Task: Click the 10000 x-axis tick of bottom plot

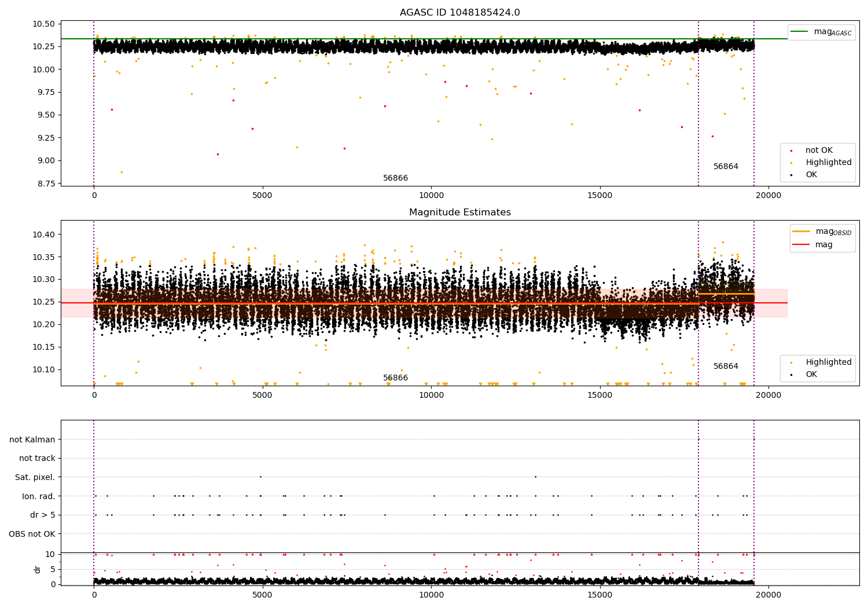Action: click(x=431, y=595)
